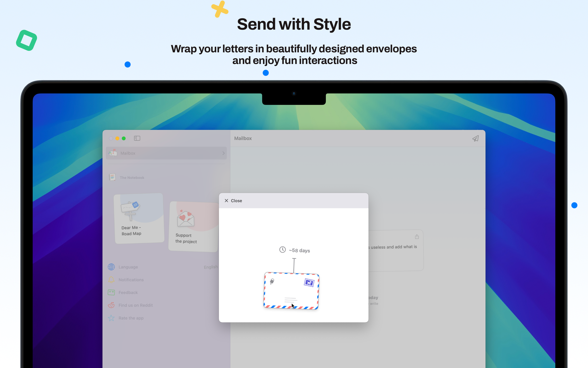Change the English language value
The height and width of the screenshot is (368, 588).
(211, 267)
